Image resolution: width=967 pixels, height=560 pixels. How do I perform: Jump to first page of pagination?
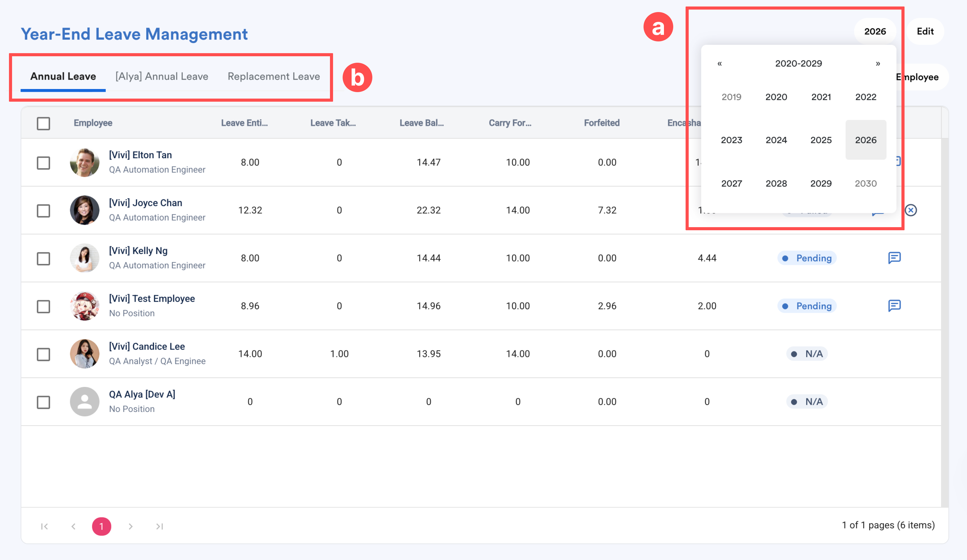point(45,526)
